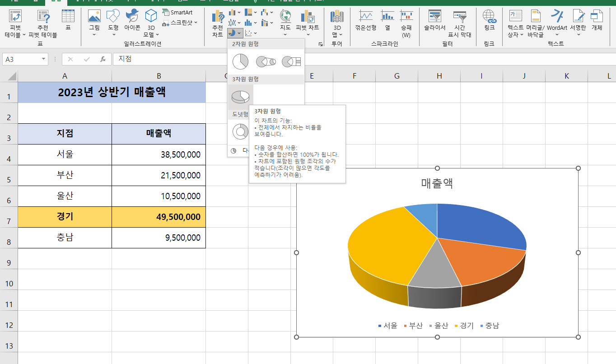Open the WordArt gallery

pos(557,23)
